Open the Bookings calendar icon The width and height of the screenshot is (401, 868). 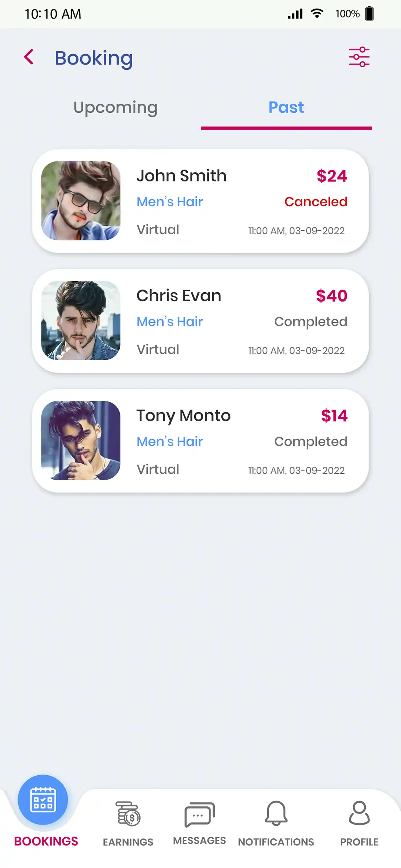click(43, 800)
